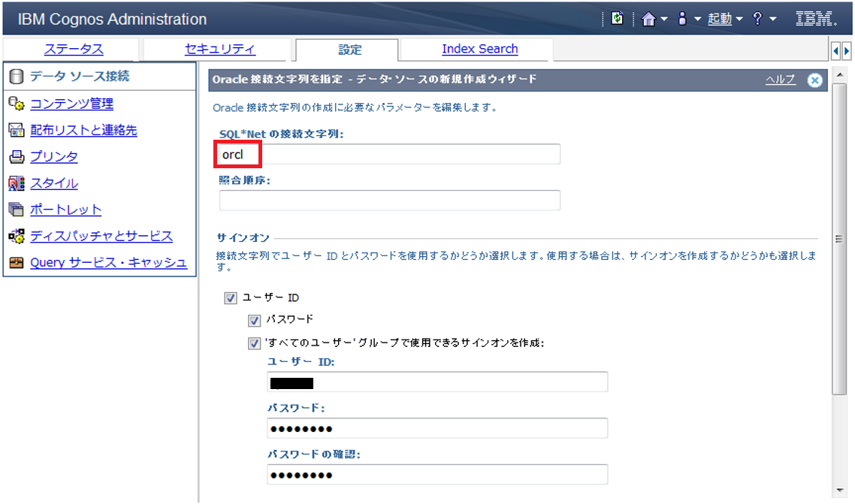Image resolution: width=855 pixels, height=504 pixels.
Task: Click the vertical scrollbar down arrow
Action: click(840, 490)
